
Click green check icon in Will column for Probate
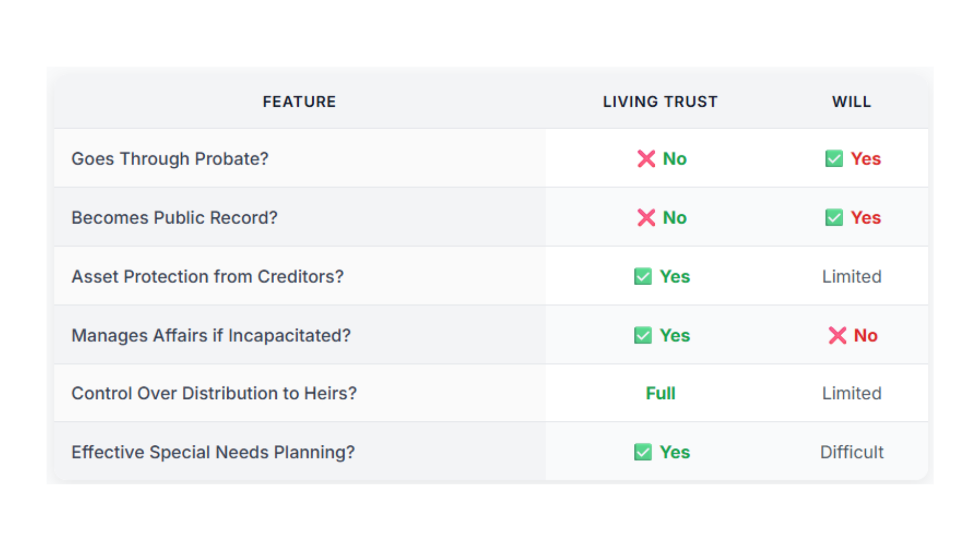point(834,159)
